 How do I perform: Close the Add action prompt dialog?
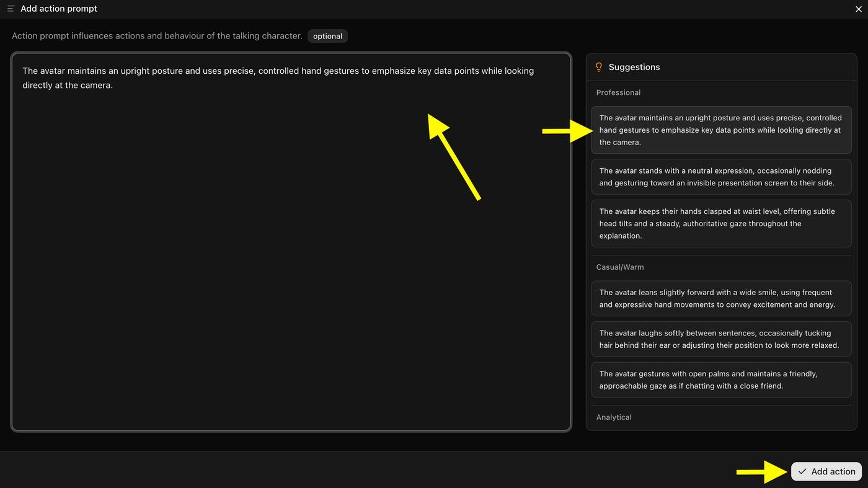[859, 9]
